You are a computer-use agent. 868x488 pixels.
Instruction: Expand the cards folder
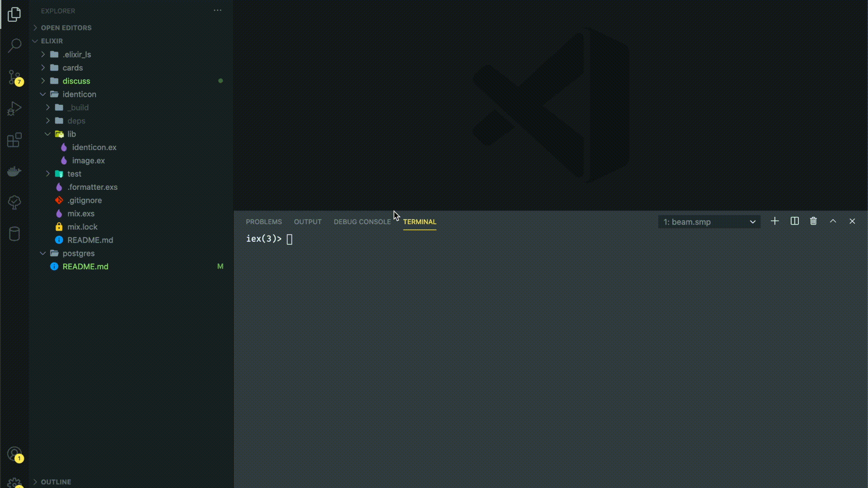pyautogui.click(x=72, y=68)
